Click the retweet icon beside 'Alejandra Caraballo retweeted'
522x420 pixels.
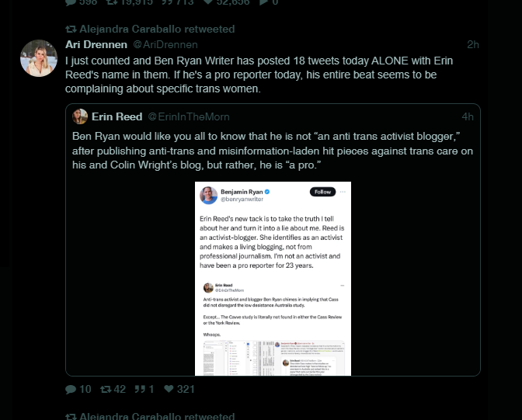pyautogui.click(x=71, y=29)
